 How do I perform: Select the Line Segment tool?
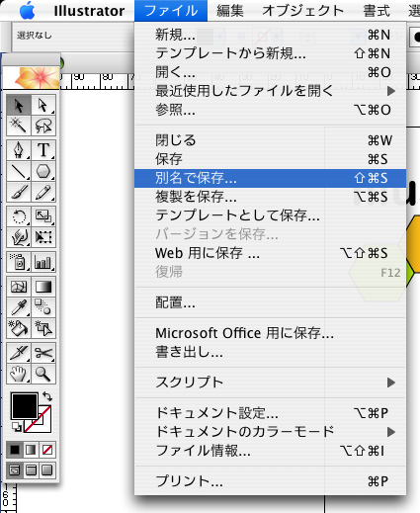pyautogui.click(x=19, y=171)
